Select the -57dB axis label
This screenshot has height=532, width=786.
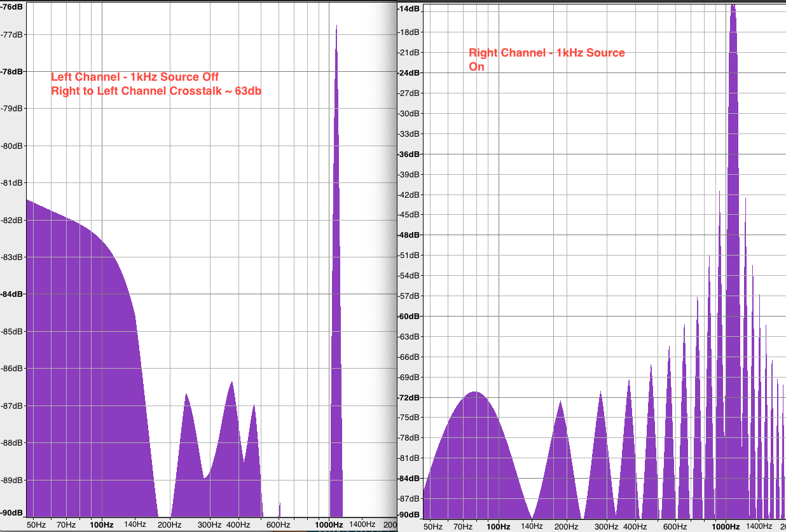(x=408, y=296)
